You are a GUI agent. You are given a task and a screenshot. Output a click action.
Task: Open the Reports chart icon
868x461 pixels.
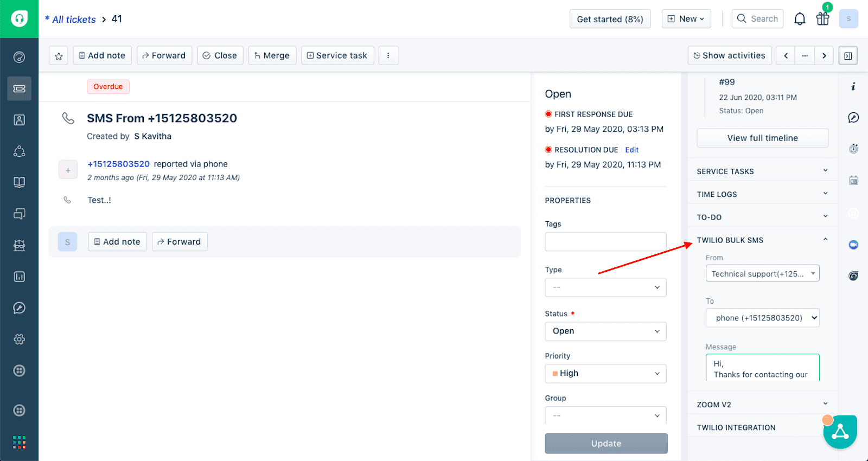pos(19,277)
